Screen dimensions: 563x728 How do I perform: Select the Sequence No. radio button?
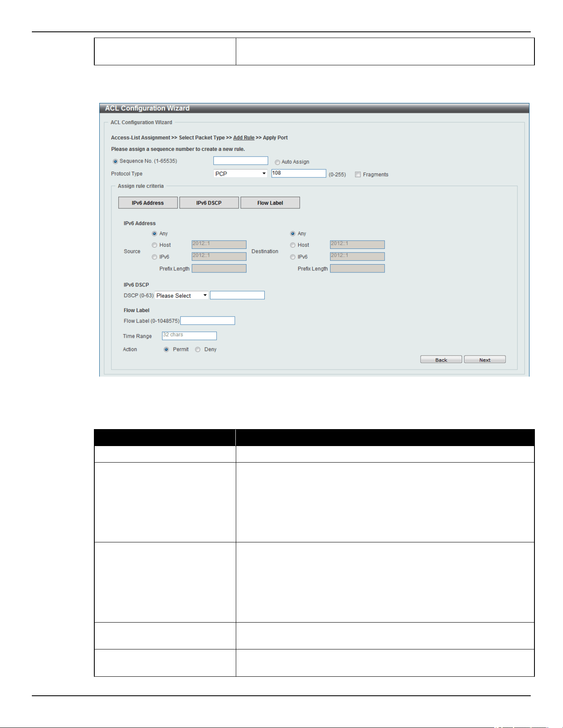tap(115, 161)
